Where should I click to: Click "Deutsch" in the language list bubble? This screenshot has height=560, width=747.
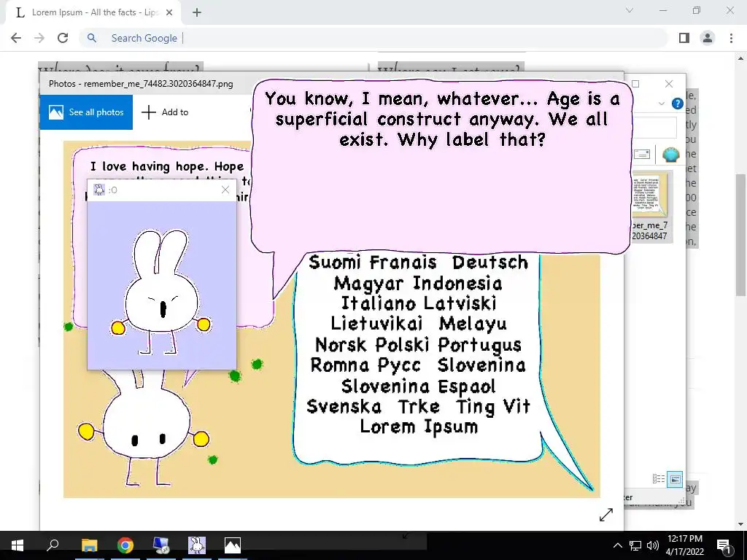click(x=490, y=262)
